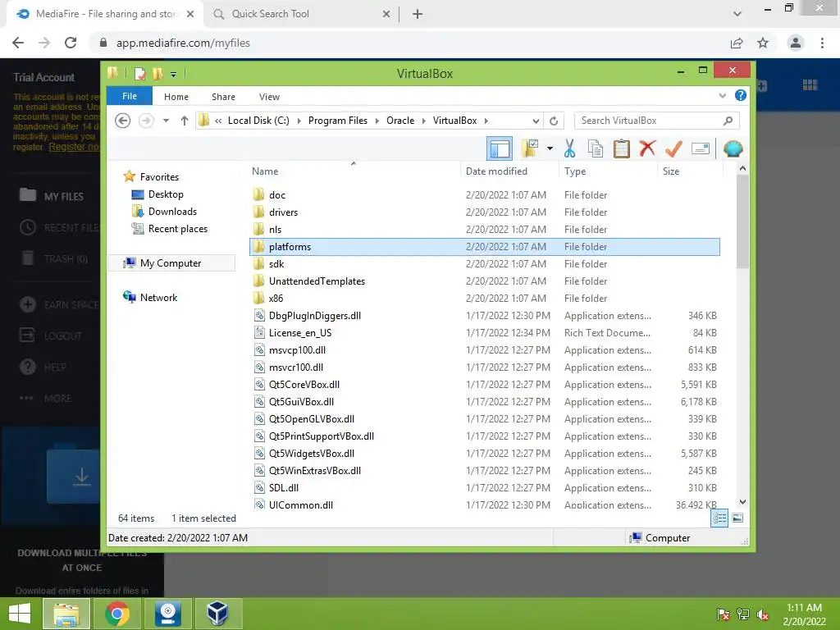The width and height of the screenshot is (840, 630).
Task: Open the Chrome three-dot menu
Action: point(822,43)
